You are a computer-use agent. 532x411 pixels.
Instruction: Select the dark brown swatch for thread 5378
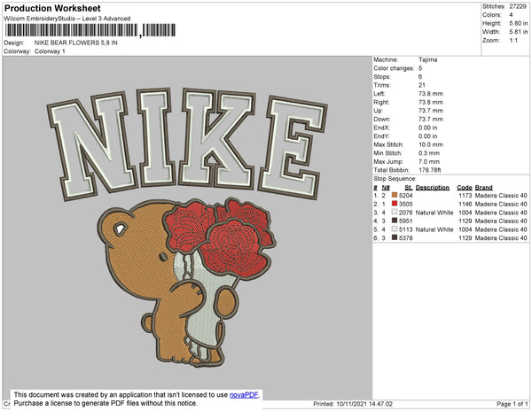395,237
